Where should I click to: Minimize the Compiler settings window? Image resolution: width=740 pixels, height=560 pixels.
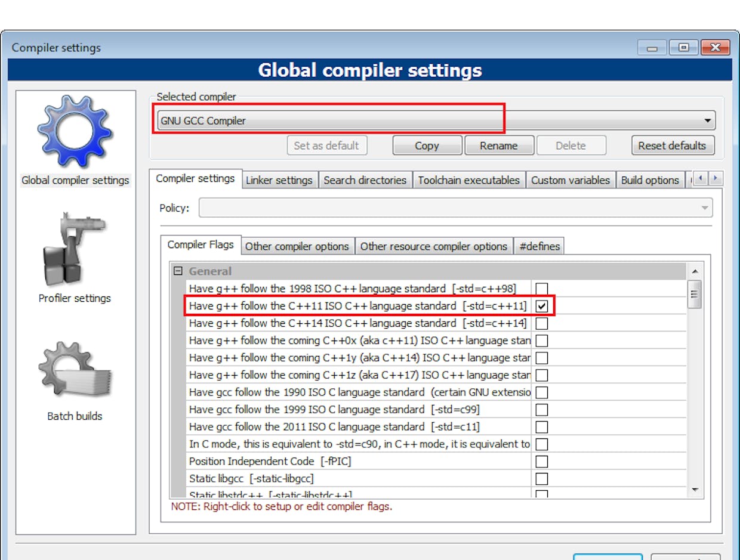pos(652,48)
